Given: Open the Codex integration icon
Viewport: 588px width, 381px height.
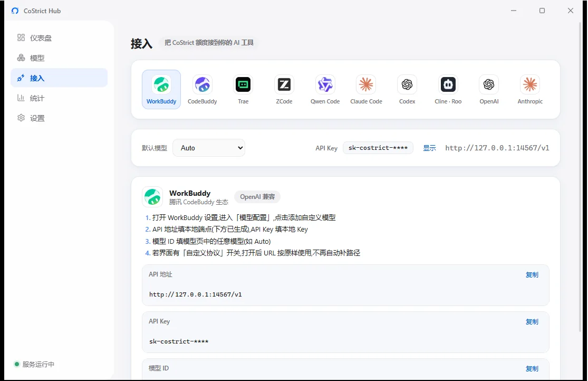Looking at the screenshot, I should pyautogui.click(x=407, y=89).
